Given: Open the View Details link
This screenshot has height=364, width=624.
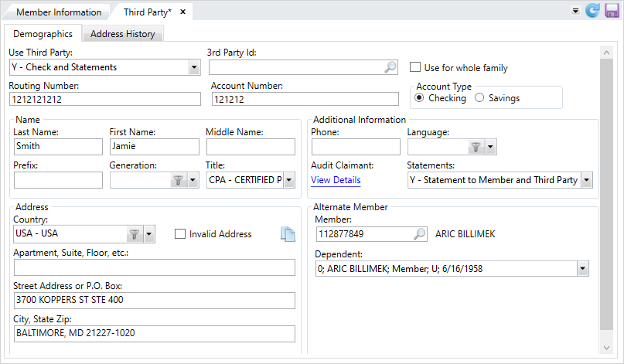Looking at the screenshot, I should point(336,180).
